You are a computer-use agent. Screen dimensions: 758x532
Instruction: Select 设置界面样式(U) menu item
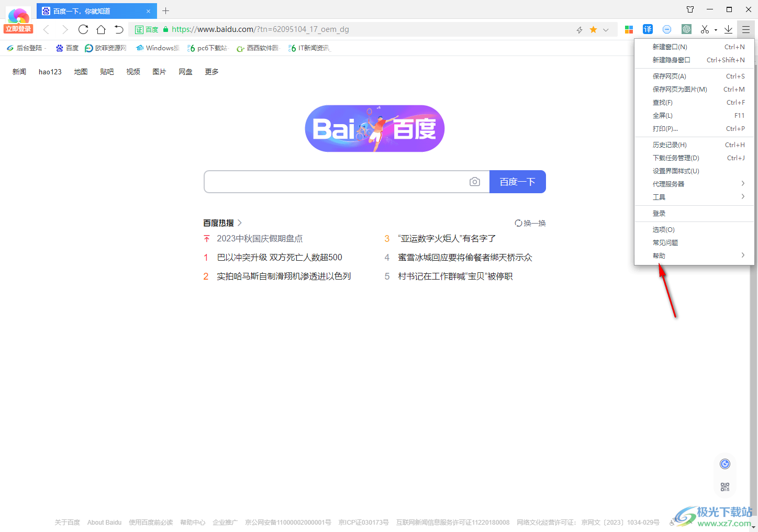point(694,171)
